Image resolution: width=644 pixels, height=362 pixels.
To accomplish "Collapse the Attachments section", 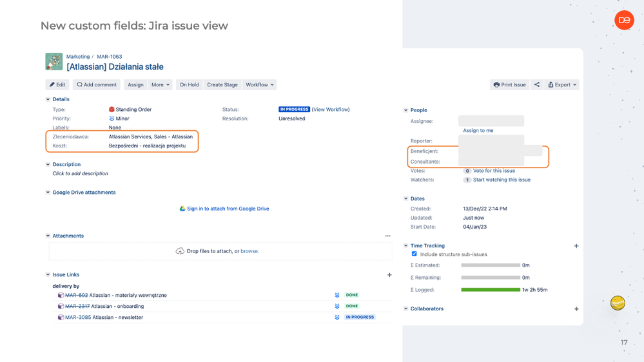I will (x=48, y=236).
